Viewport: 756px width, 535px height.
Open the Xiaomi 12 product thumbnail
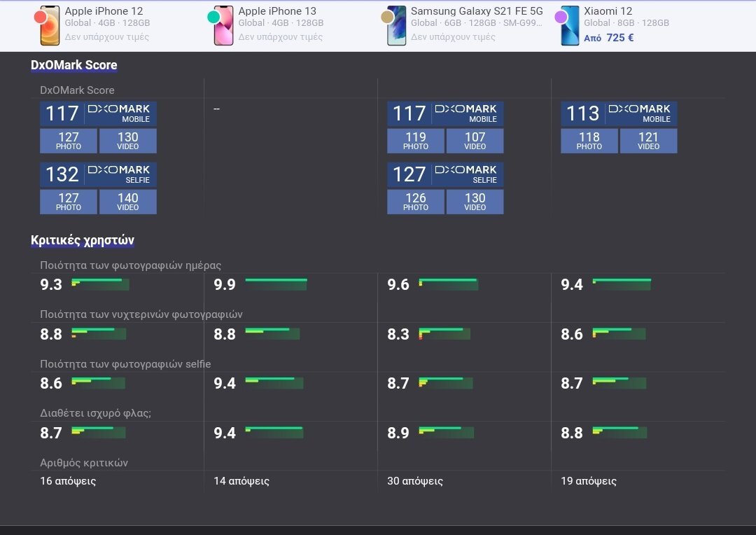coord(570,26)
